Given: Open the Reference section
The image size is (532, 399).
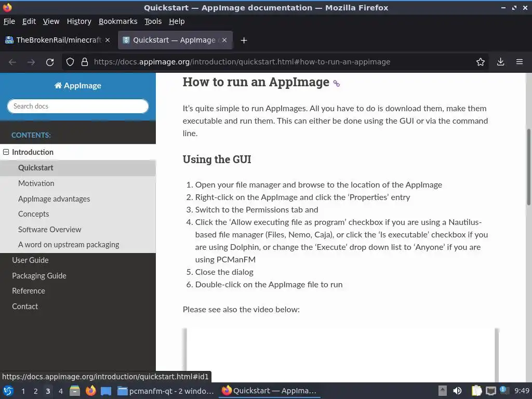Looking at the screenshot, I should pyautogui.click(x=28, y=291).
